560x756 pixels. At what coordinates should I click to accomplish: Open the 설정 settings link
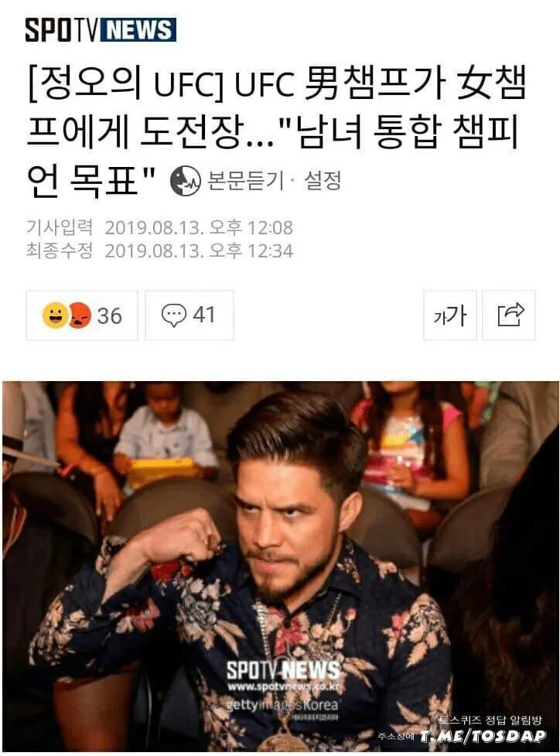point(323,180)
